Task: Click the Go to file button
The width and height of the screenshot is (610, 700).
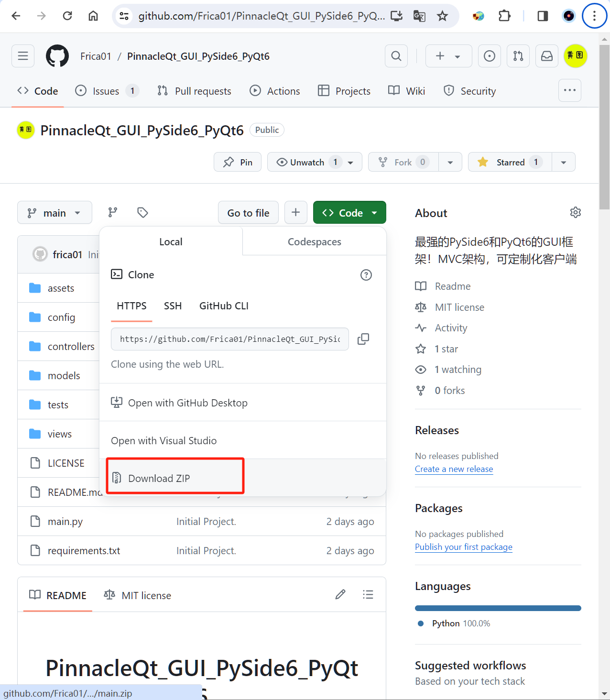Action: point(248,213)
